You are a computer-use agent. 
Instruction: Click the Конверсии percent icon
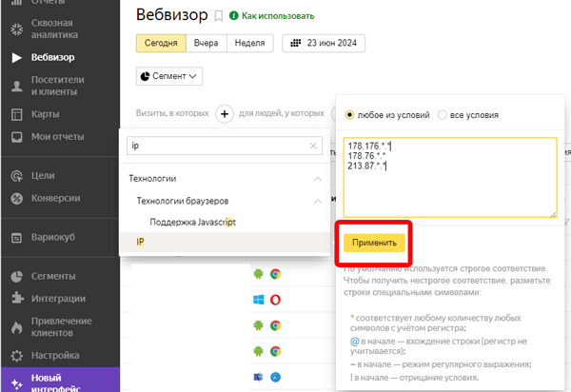coord(17,199)
